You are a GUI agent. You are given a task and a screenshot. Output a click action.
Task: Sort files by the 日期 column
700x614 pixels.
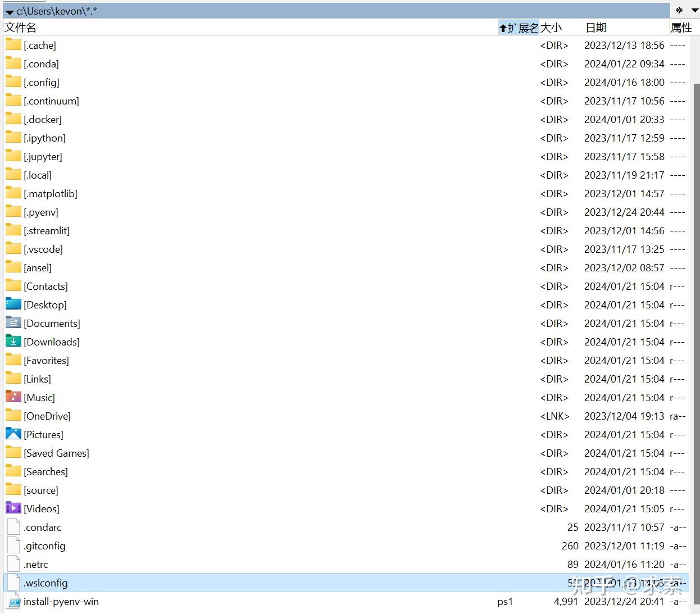tap(595, 27)
